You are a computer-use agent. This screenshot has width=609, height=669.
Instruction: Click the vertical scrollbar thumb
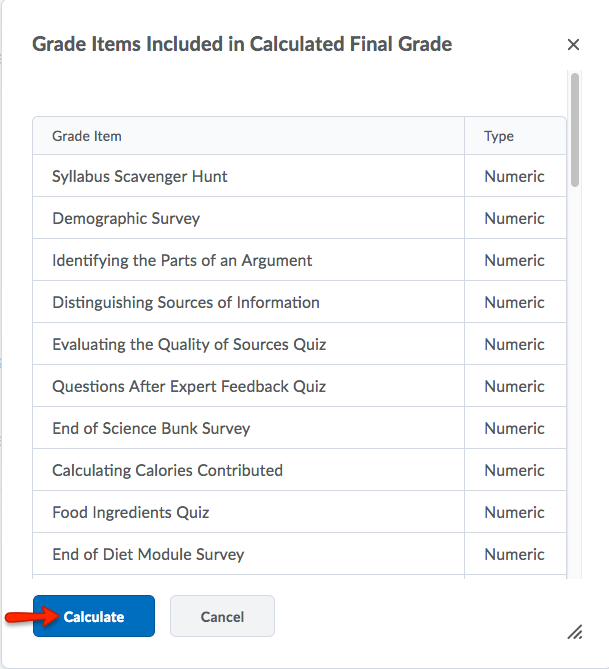[575, 129]
